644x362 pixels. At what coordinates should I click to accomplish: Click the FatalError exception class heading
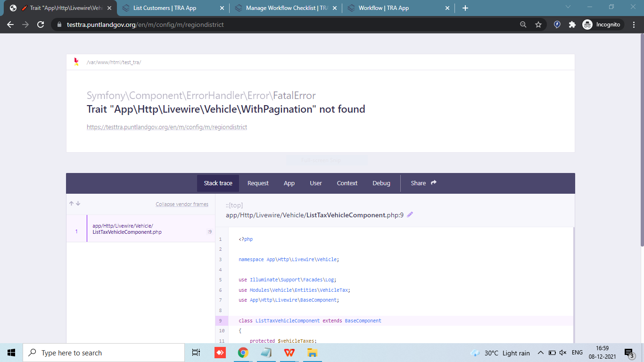coord(201,96)
